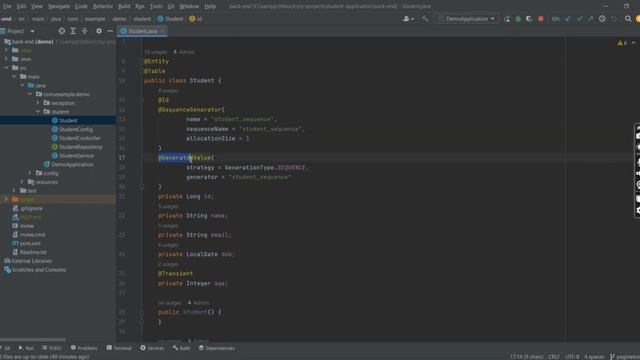Click the Rerun DemoApplication icon

pyautogui.click(x=507, y=19)
